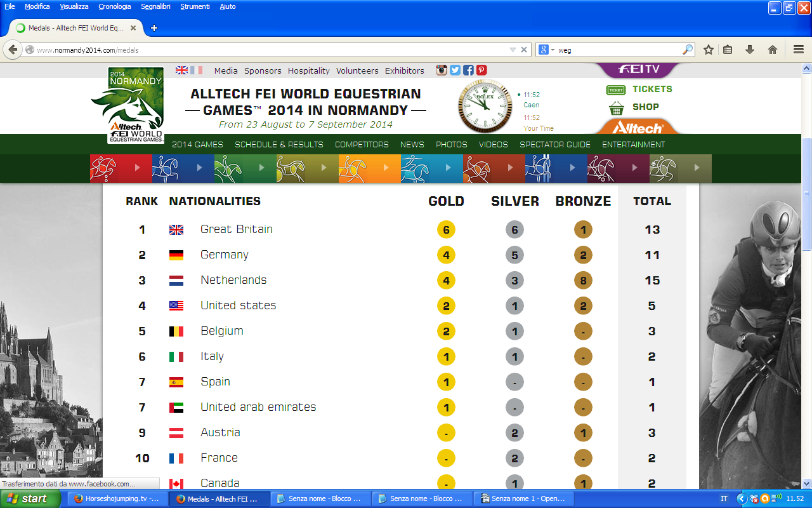
Task: Open the ENTERTAINMENT nav item
Action: (x=634, y=145)
